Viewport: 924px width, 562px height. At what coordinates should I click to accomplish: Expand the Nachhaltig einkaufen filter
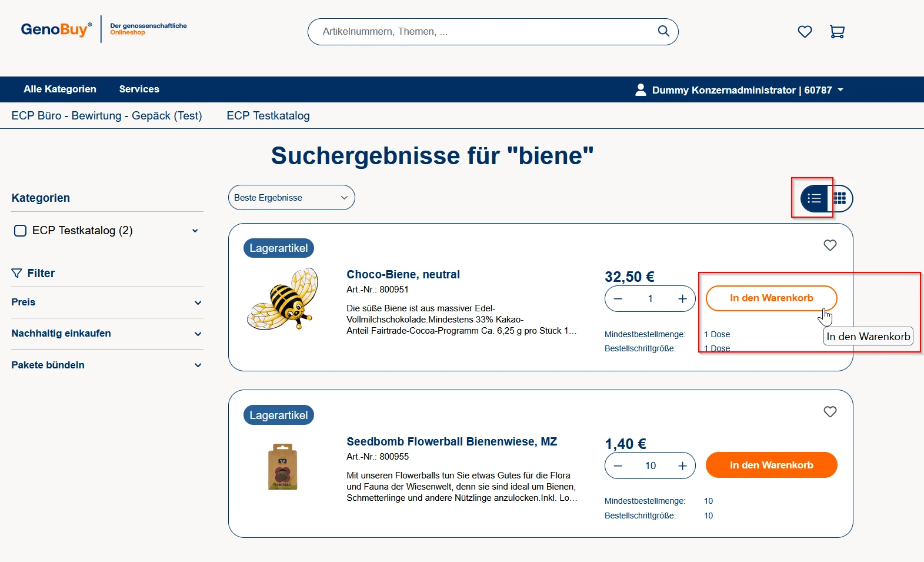106,334
